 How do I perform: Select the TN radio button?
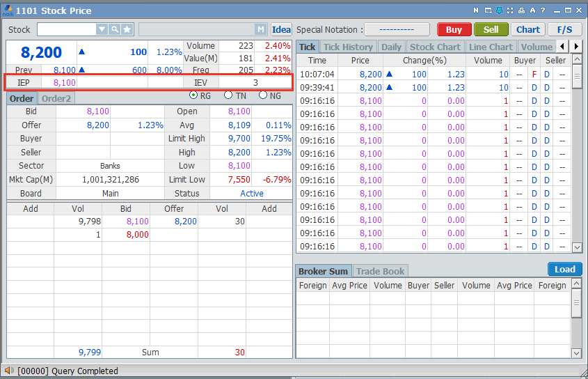click(x=228, y=95)
